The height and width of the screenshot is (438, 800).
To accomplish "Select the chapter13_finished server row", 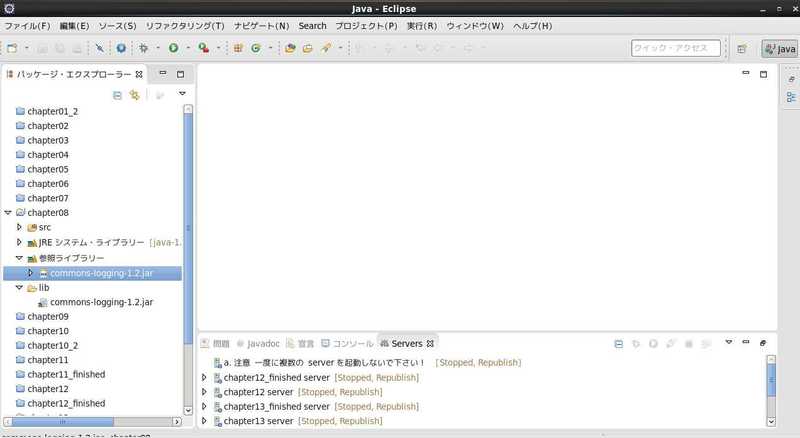I will coord(316,406).
